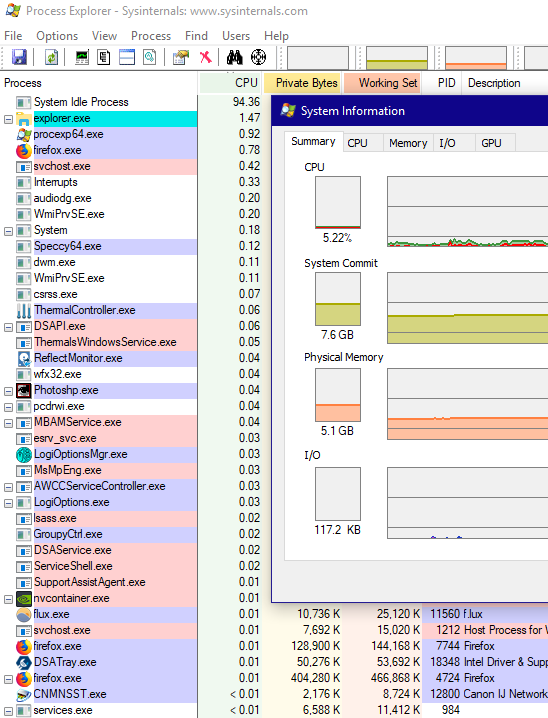
Task: Click the DSATray.exe process icon
Action: [x=23, y=662]
